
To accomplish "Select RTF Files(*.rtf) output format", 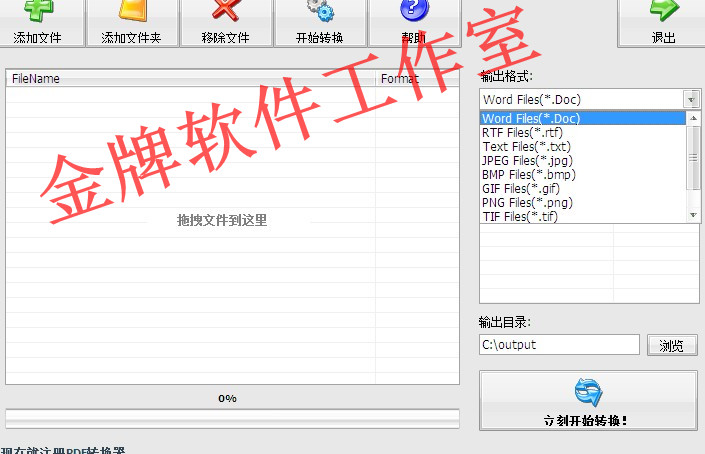I will coord(583,133).
